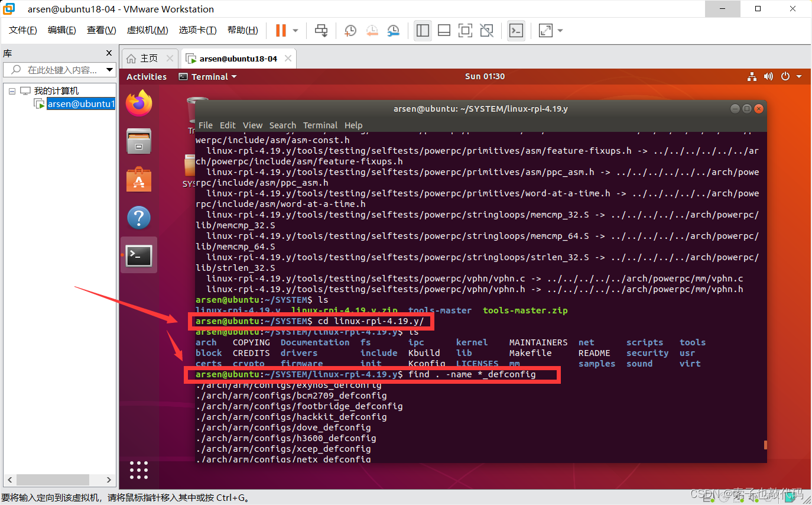Click the scroll right arrow in library panel
This screenshot has height=505, width=812.
[x=109, y=480]
